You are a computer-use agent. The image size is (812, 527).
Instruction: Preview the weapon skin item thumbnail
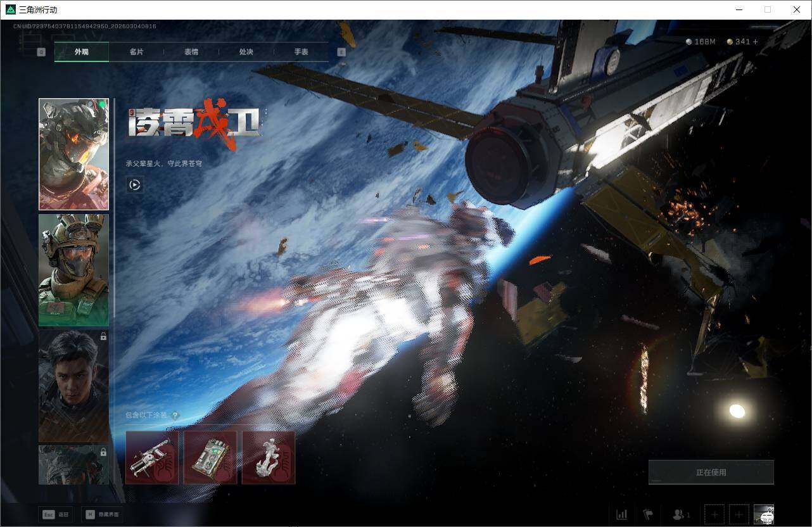pos(152,457)
